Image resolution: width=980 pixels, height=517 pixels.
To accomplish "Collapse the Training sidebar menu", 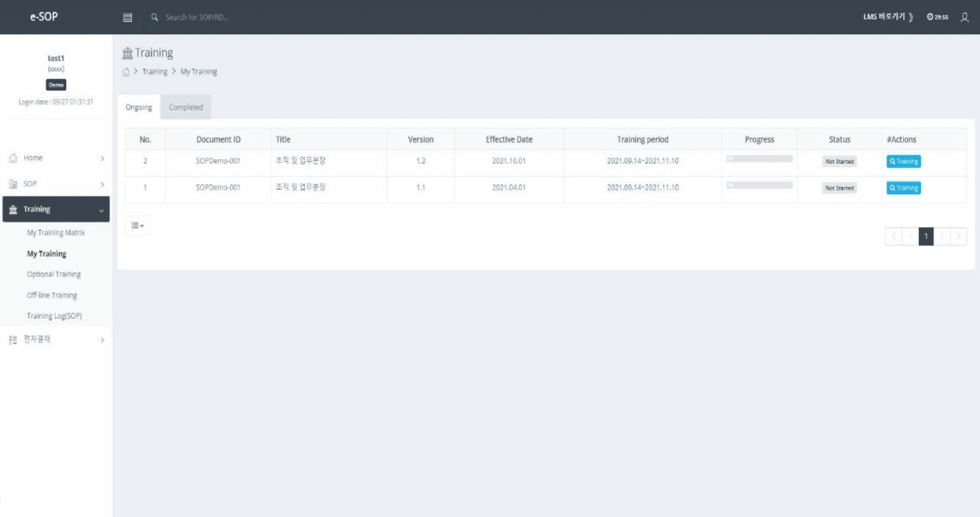I will [x=101, y=210].
